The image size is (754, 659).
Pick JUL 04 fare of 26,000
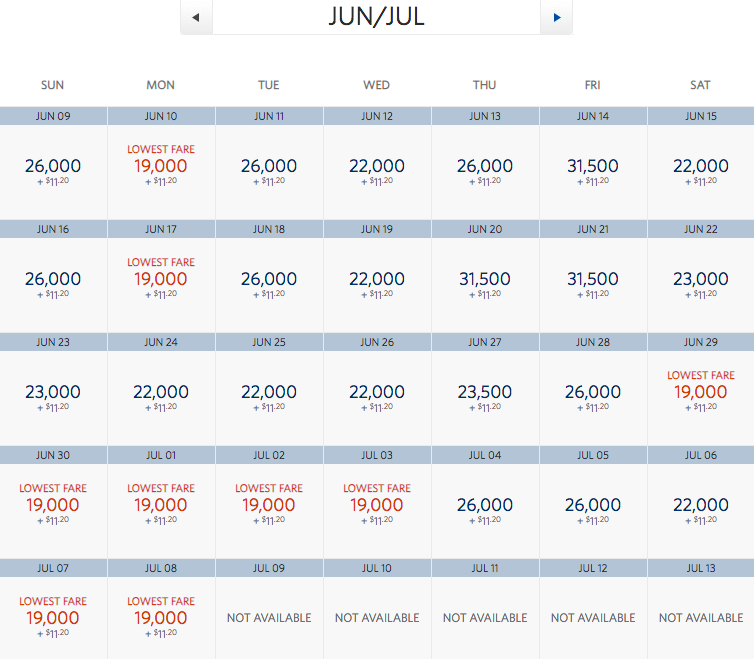click(x=485, y=505)
